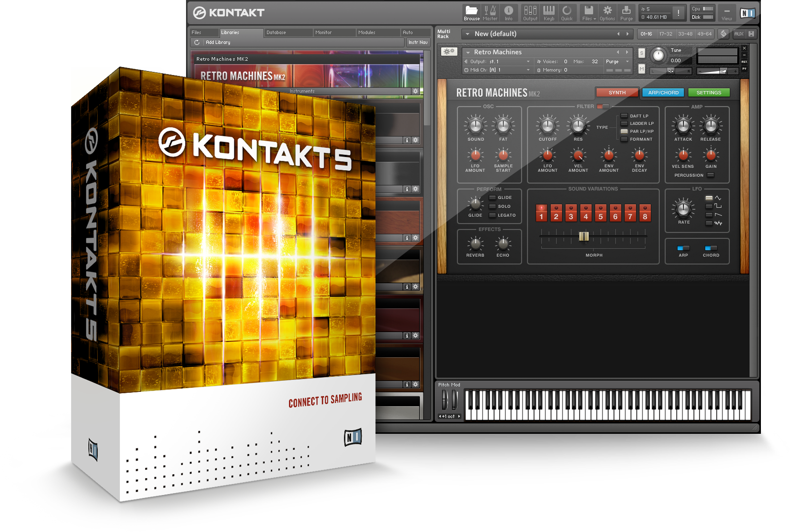Screen dimensions: 791x532
Task: Open the SYNTH page
Action: point(617,93)
